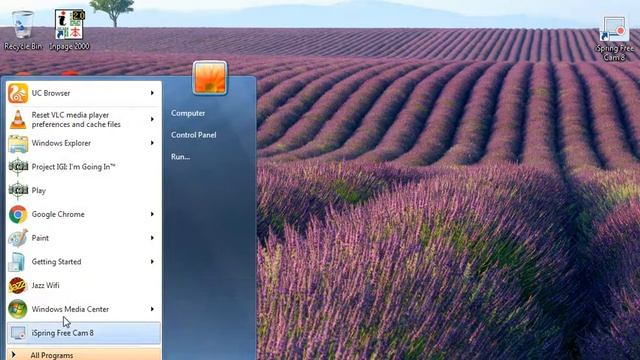Open the iSpring Free Cam 8 desktop shortcut
This screenshot has width=640, height=360.
(x=614, y=39)
